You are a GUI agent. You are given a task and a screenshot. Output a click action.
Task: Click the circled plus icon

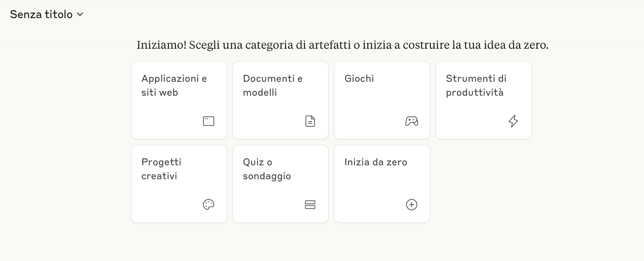[x=411, y=205]
